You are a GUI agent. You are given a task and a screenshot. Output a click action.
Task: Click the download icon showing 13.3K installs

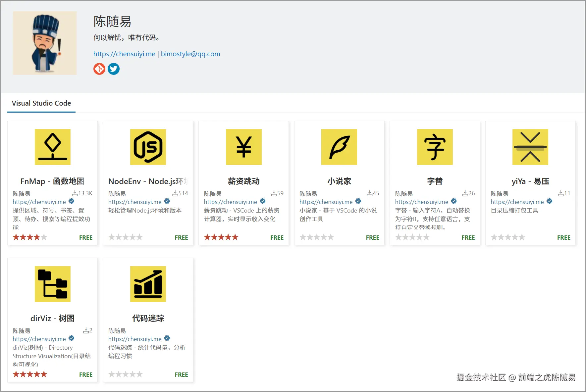[x=75, y=193]
